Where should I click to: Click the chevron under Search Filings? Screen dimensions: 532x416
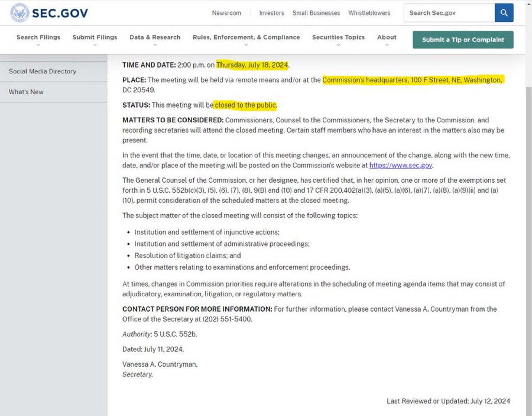coord(39,45)
